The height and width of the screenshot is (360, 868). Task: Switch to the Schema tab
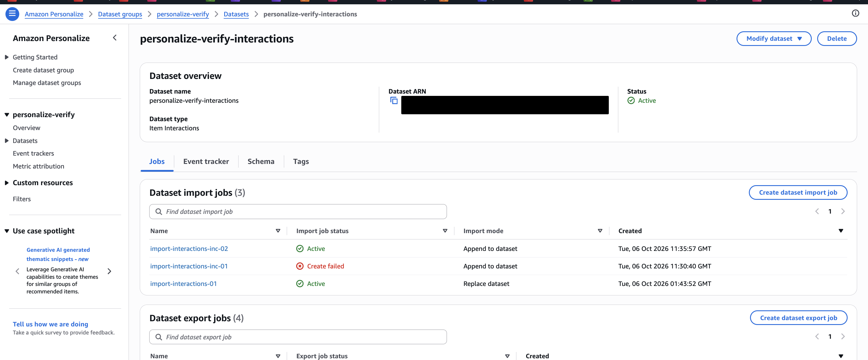261,161
